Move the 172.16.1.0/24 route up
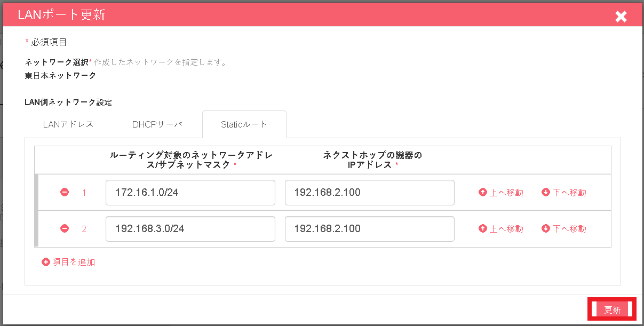 point(501,193)
